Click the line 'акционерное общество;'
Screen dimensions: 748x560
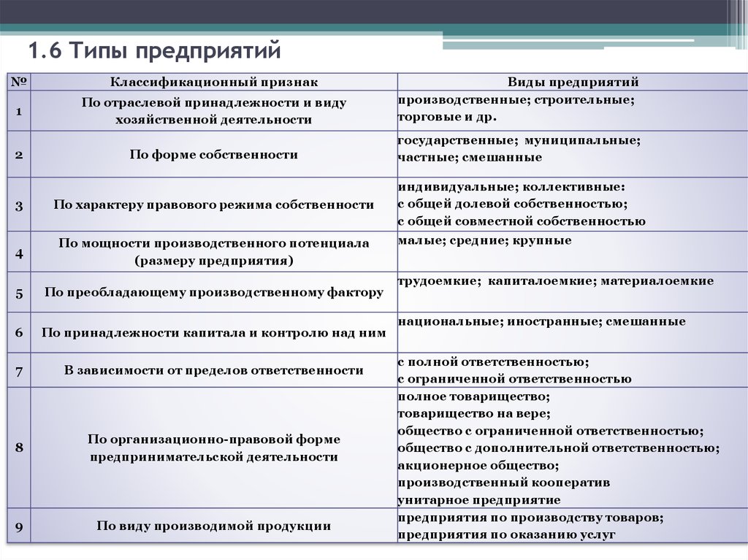coord(478,466)
